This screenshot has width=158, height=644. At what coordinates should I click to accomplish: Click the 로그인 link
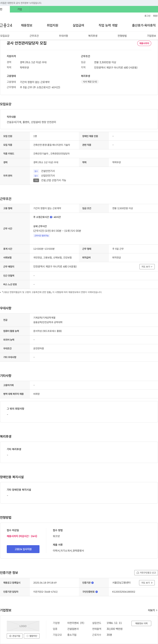pos(147,16)
